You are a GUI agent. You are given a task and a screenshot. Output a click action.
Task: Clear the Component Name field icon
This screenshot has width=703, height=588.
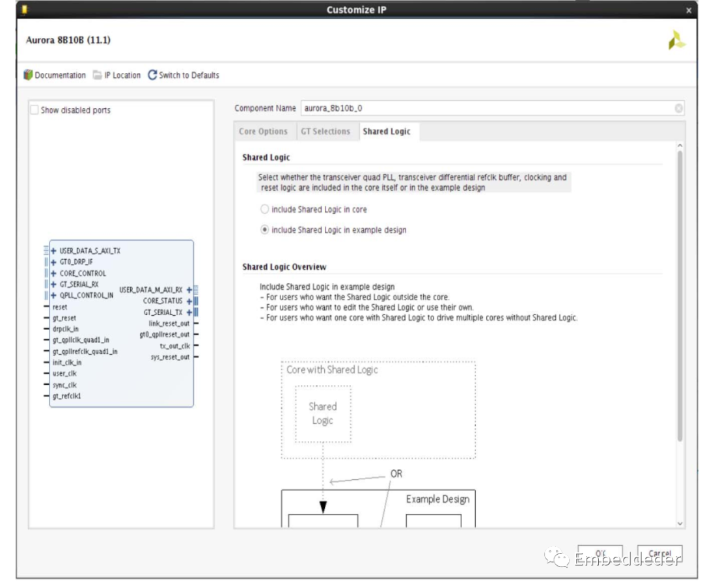pos(678,108)
